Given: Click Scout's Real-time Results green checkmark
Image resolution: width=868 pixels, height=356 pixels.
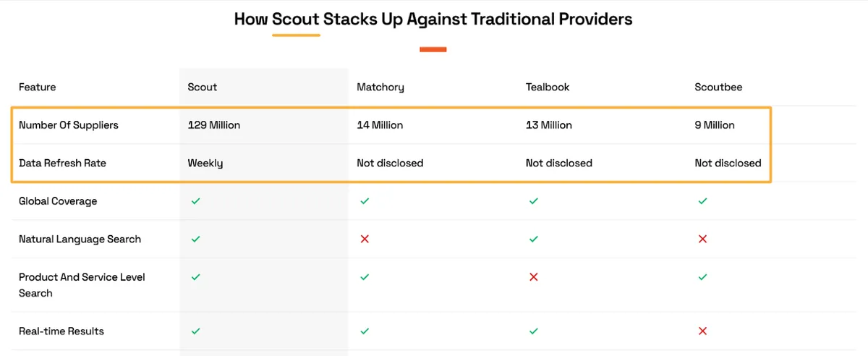Looking at the screenshot, I should [x=195, y=331].
